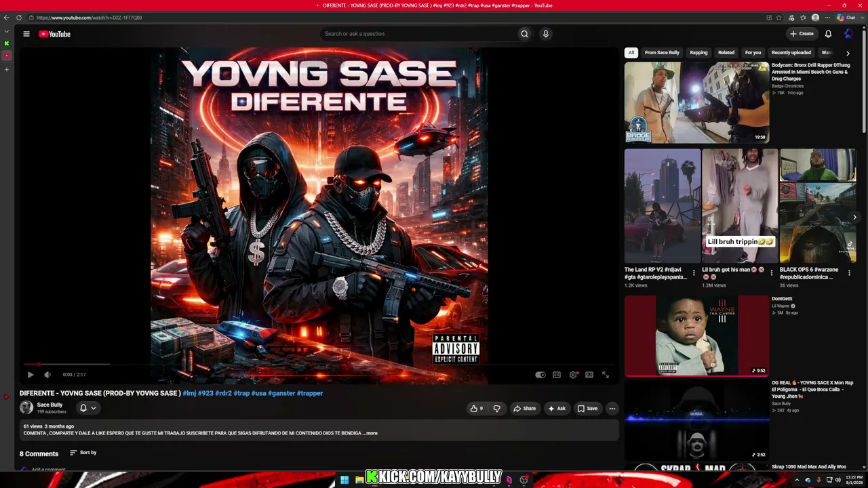Screen dimensions: 868x488
Task: Show hidden system tray icons
Action: pyautogui.click(x=797, y=480)
